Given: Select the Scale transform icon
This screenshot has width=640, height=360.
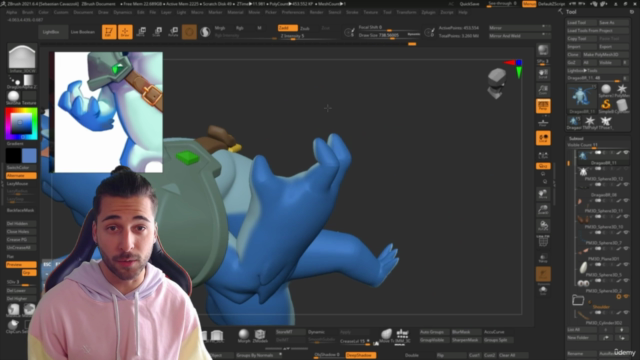Looking at the screenshot, I should coord(157,32).
